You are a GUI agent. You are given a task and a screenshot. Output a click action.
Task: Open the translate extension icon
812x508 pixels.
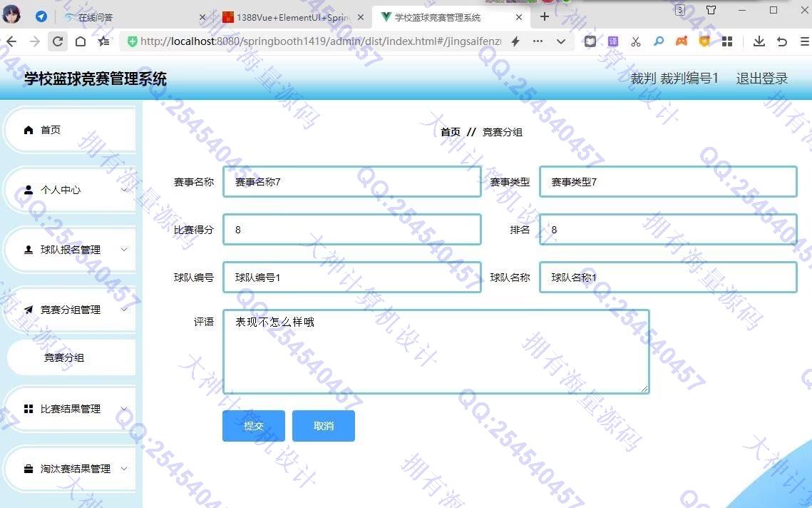click(x=613, y=41)
